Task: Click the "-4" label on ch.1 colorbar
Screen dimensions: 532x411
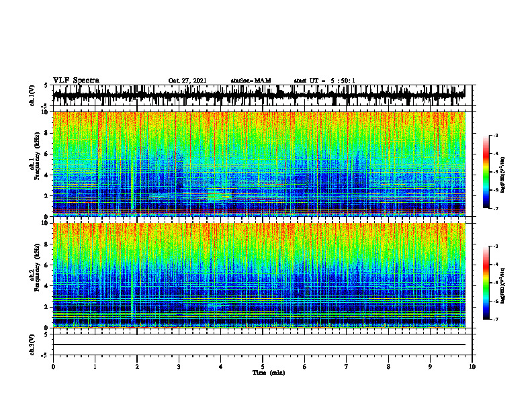Action: (495, 154)
